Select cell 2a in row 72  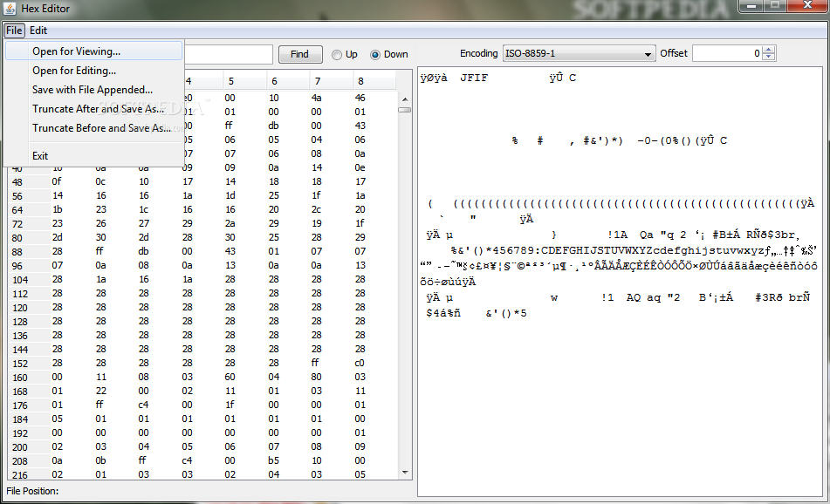coord(230,223)
